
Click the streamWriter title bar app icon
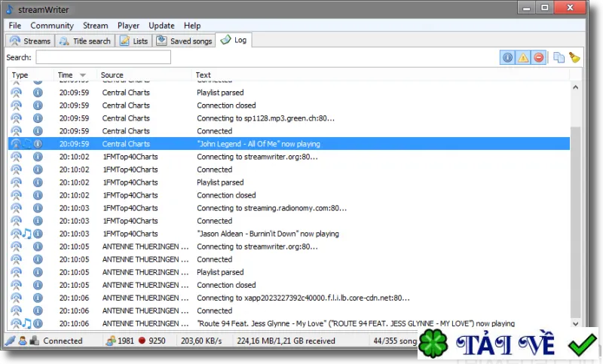[x=10, y=9]
